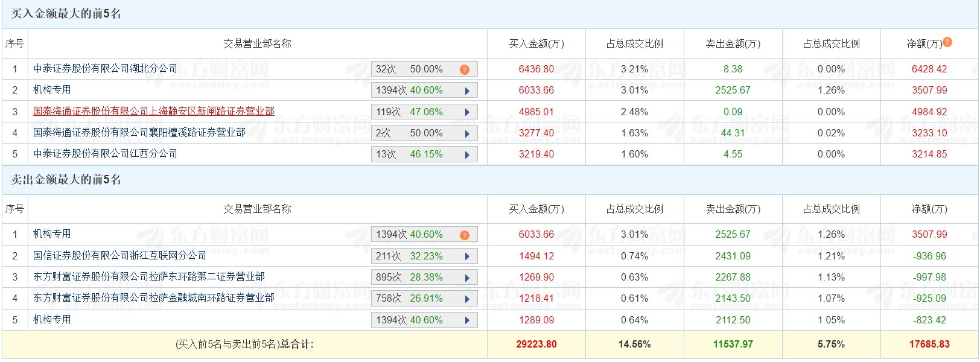Select net amount 4984.92
This screenshot has height=362, width=980.
click(929, 112)
